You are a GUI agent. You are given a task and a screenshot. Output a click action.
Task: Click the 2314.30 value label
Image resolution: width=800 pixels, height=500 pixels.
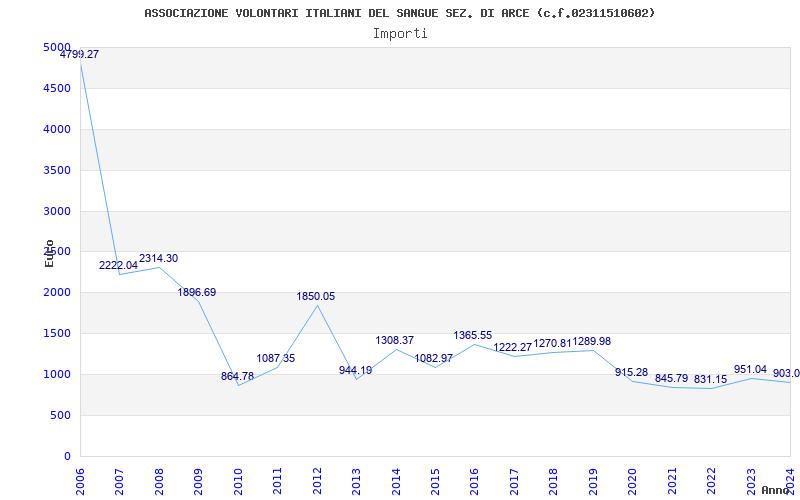(158, 259)
